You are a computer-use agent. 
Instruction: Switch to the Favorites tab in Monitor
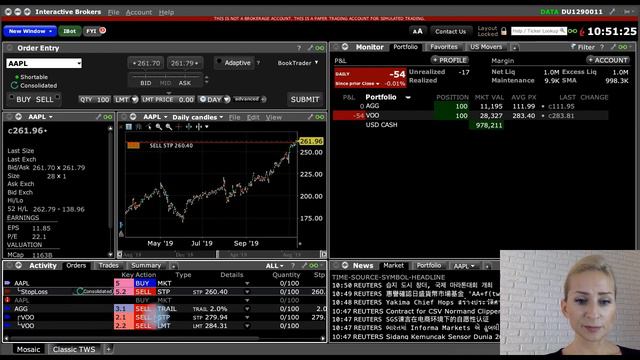[444, 47]
